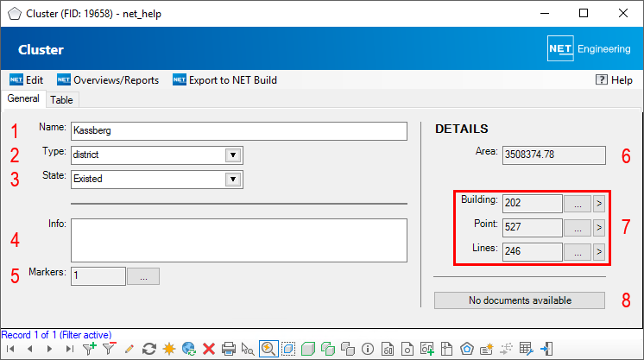The height and width of the screenshot is (360, 644).
Task: Click the single green cube icon
Action: tap(308, 350)
